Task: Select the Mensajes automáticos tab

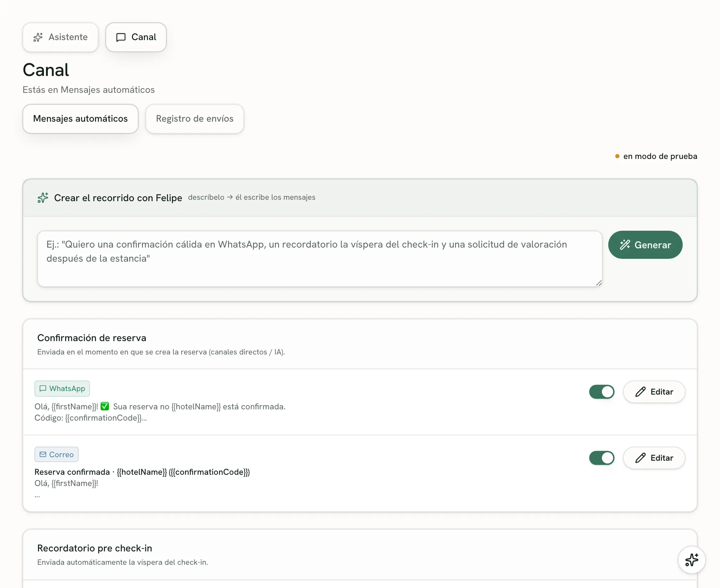Action: 81,119
